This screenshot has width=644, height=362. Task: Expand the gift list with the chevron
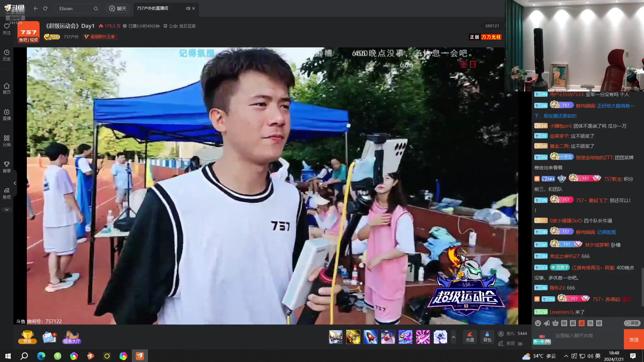point(453,337)
